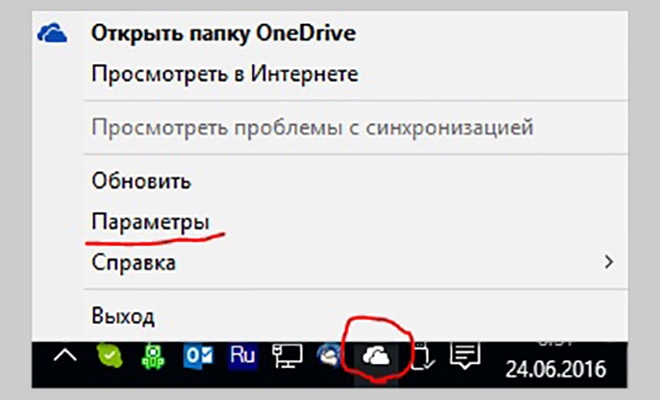Click the Thunderbird mail tray icon
660x400 pixels.
point(330,355)
